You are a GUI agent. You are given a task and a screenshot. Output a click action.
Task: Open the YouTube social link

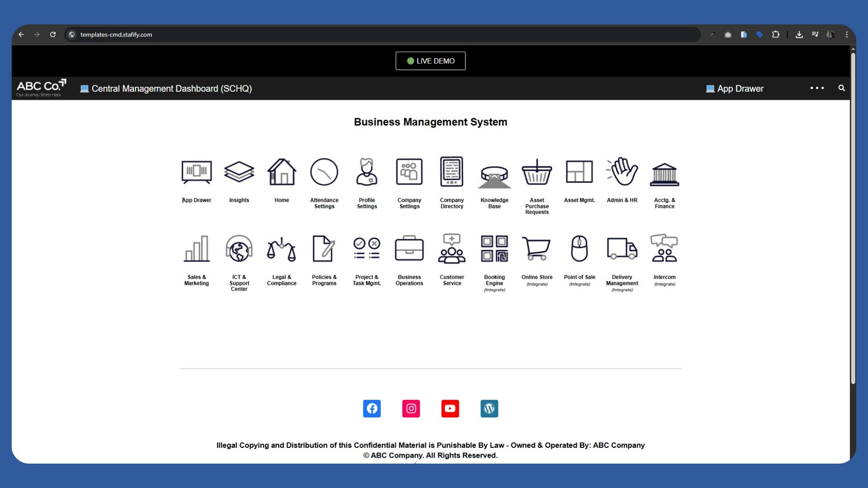click(450, 408)
